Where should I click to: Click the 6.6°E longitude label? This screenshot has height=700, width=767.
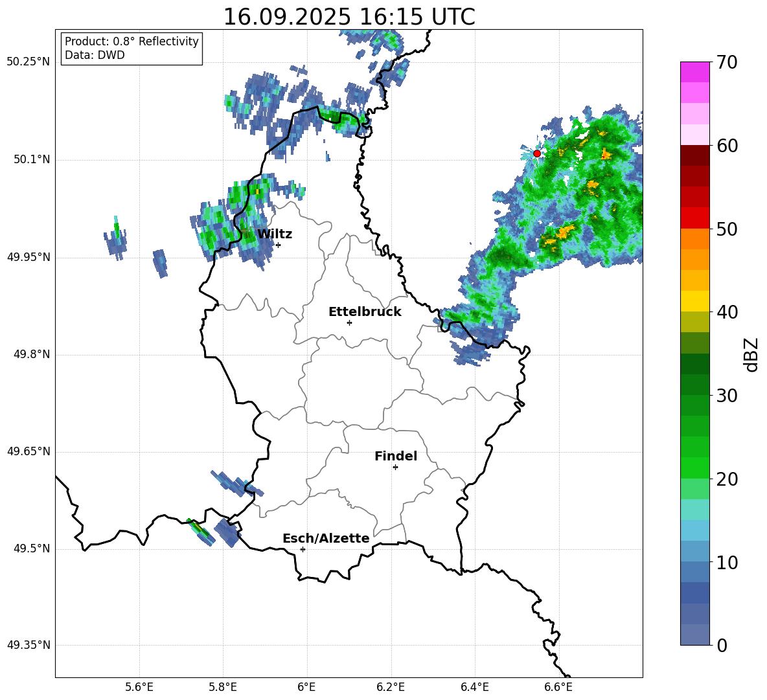coord(558,687)
